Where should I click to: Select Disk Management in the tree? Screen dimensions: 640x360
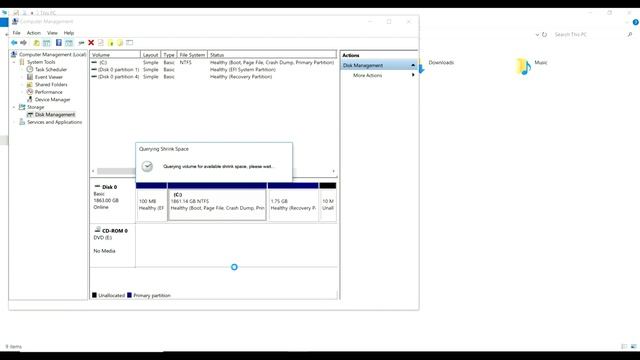tap(55, 115)
